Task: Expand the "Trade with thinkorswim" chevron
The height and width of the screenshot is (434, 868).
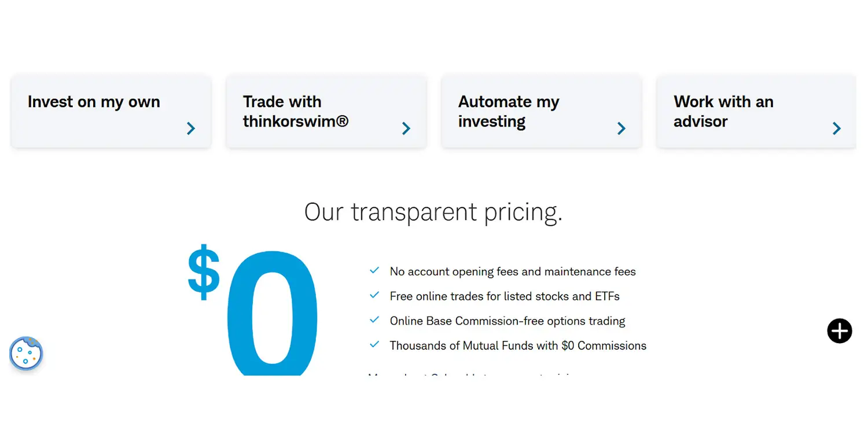Action: 406,128
